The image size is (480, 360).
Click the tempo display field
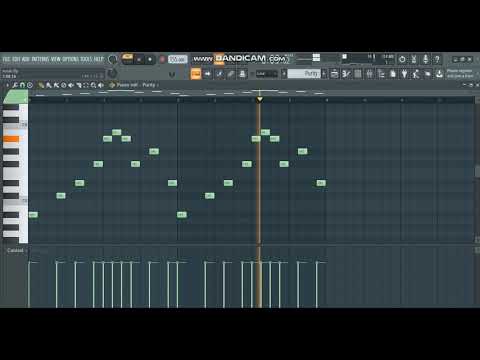[177, 59]
